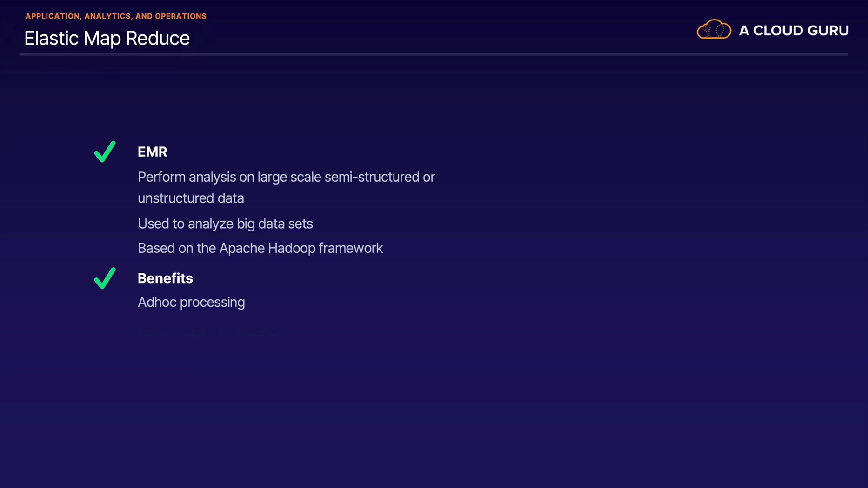The height and width of the screenshot is (488, 868).
Task: Click the bold Benefits heading
Action: [x=165, y=278]
